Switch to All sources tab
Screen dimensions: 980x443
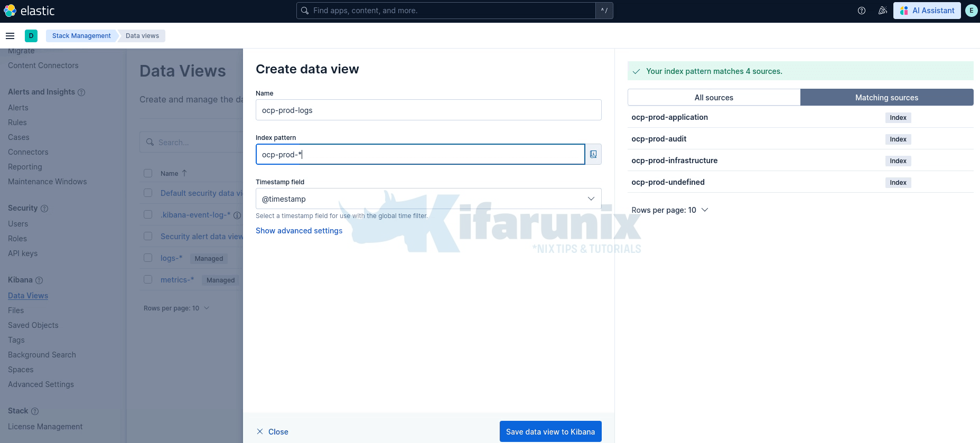click(714, 98)
